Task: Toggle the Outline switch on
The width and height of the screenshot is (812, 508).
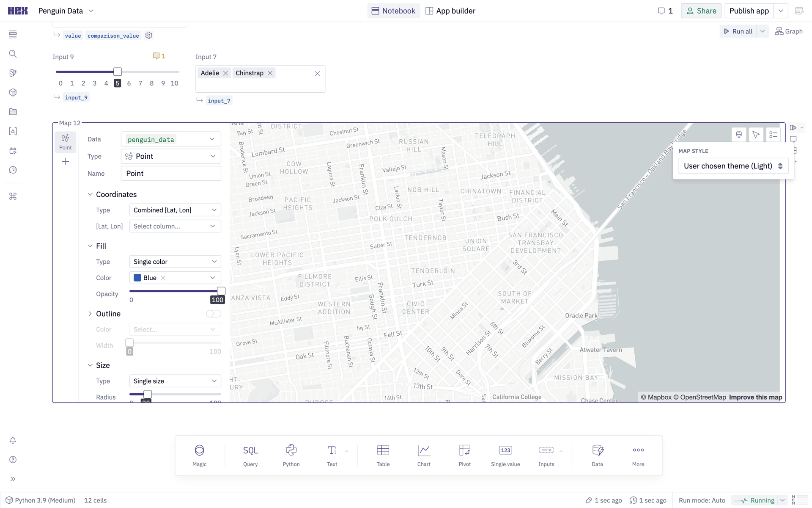Action: click(214, 314)
